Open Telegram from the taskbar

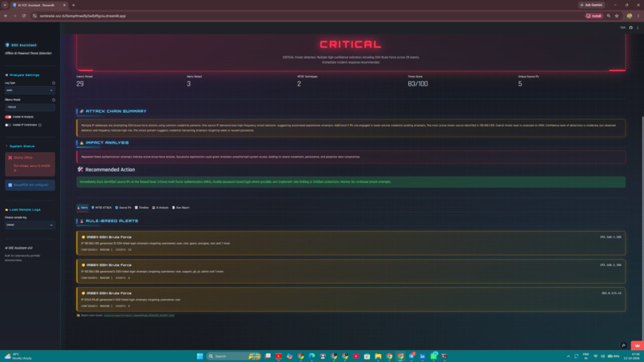point(411,356)
